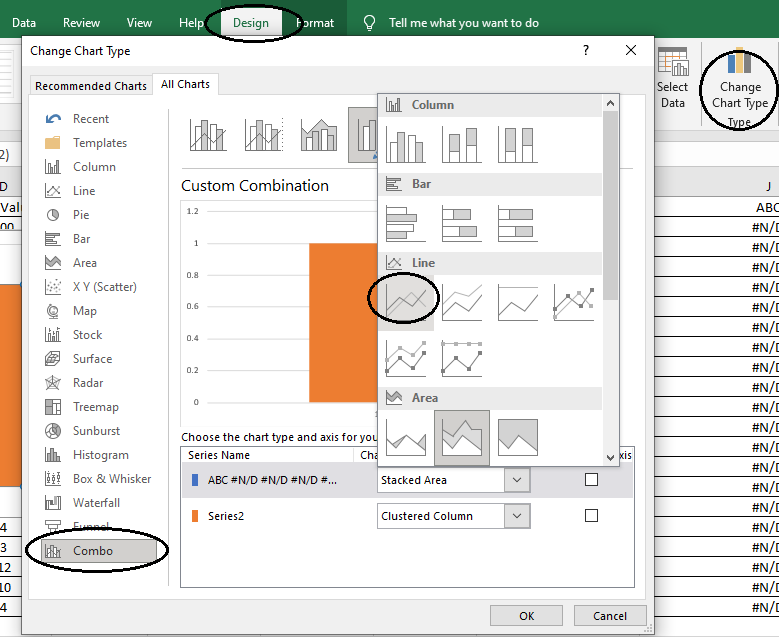Open help for Change Chart Type dialog
Image resolution: width=779 pixels, height=637 pixels.
coord(586,50)
